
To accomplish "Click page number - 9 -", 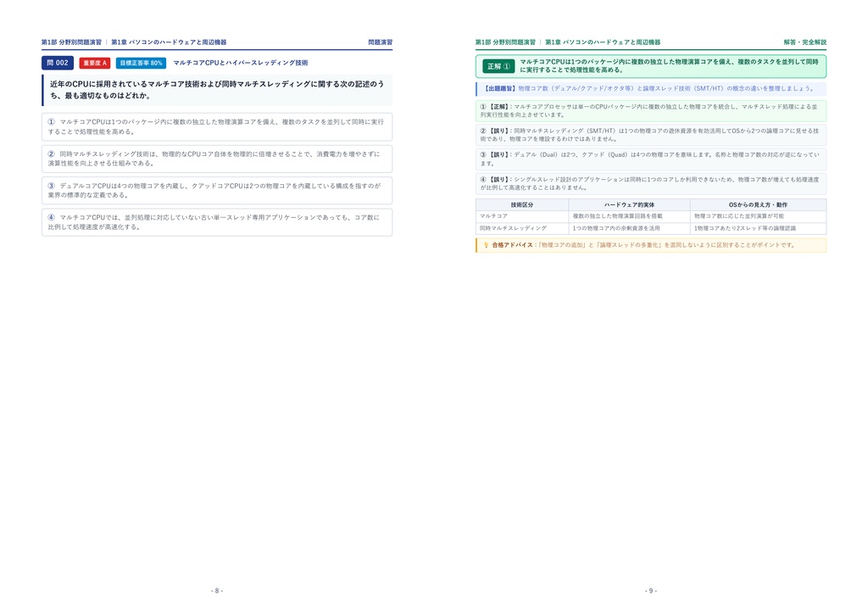I will [651, 591].
